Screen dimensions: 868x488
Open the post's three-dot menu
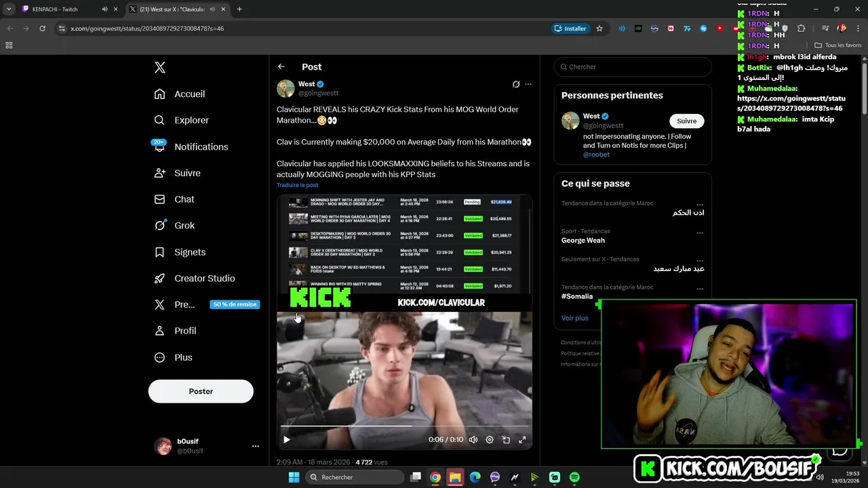point(528,84)
